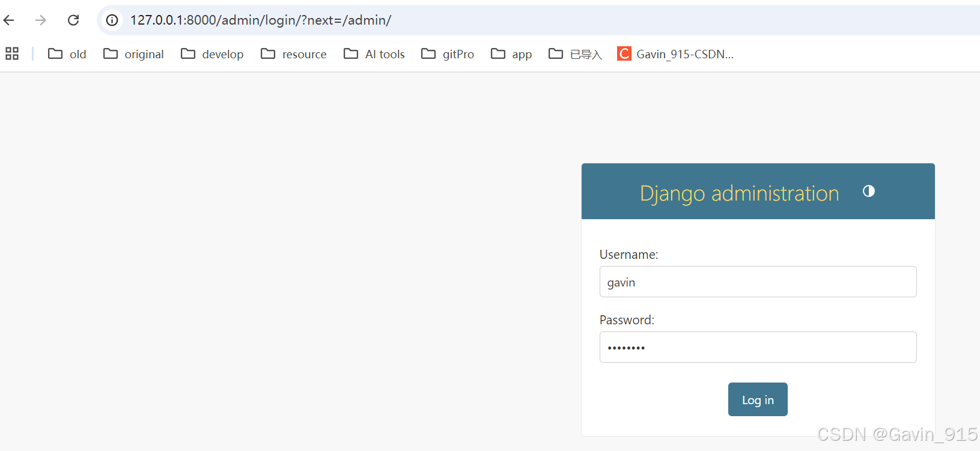Reload the page with the refresh icon
Image resolution: width=980 pixels, height=451 pixels.
click(x=73, y=20)
